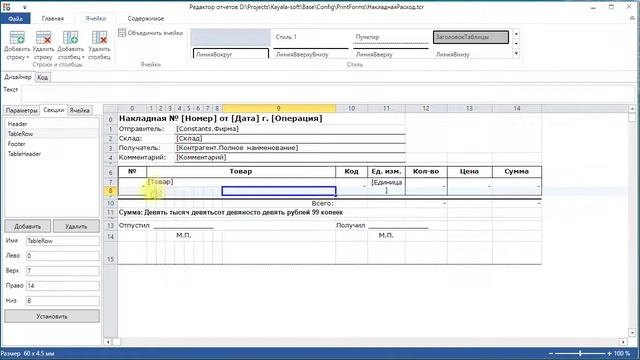
Task: Click the Лево input field
Action: (62, 256)
